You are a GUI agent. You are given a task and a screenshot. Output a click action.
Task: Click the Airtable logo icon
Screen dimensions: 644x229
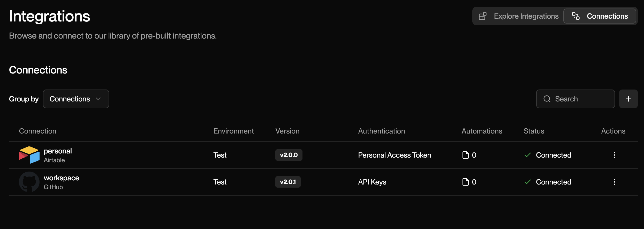coord(29,155)
